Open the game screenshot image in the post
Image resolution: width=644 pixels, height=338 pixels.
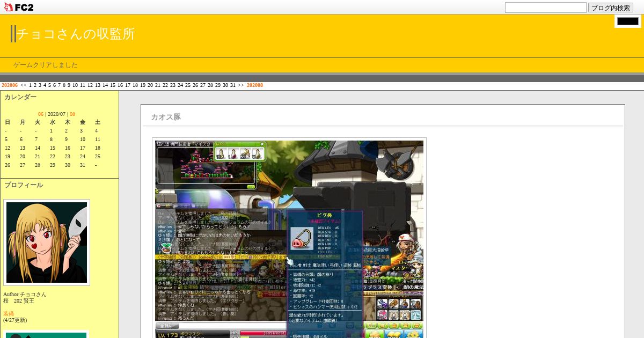pyautogui.click(x=289, y=239)
